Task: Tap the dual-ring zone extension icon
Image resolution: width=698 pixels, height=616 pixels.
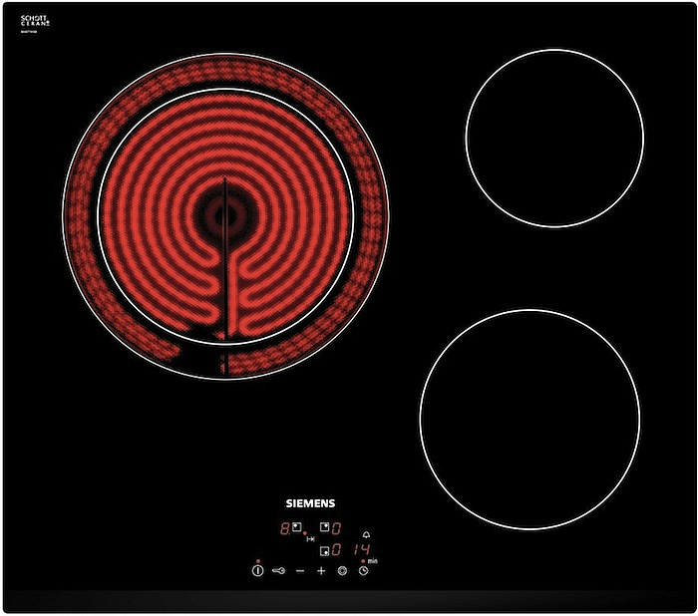Action: point(342,571)
